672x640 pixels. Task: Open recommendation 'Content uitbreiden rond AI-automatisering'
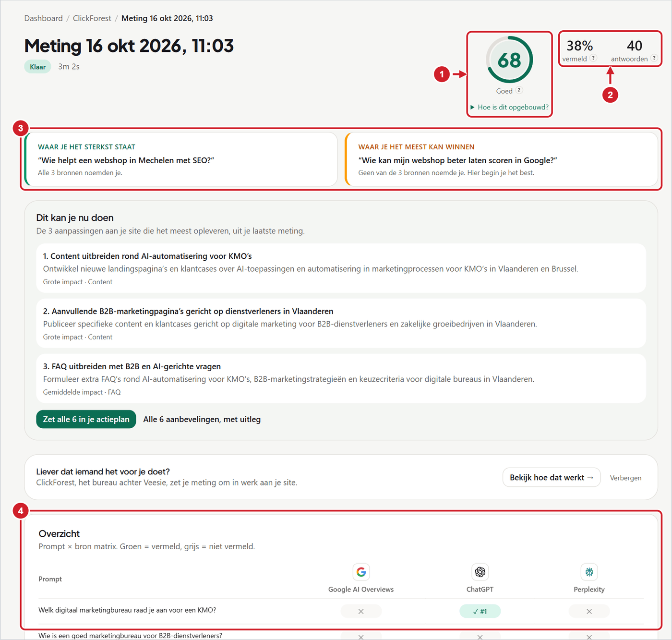[341, 268]
